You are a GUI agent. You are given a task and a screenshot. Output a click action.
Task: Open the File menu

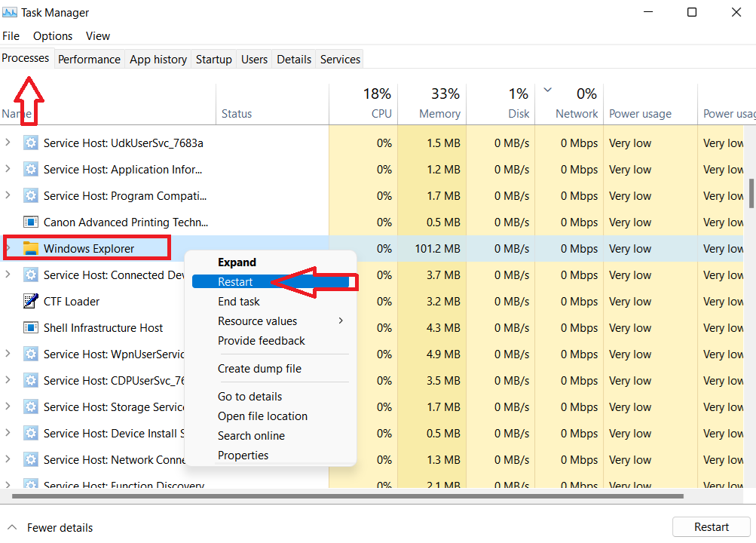pos(11,36)
